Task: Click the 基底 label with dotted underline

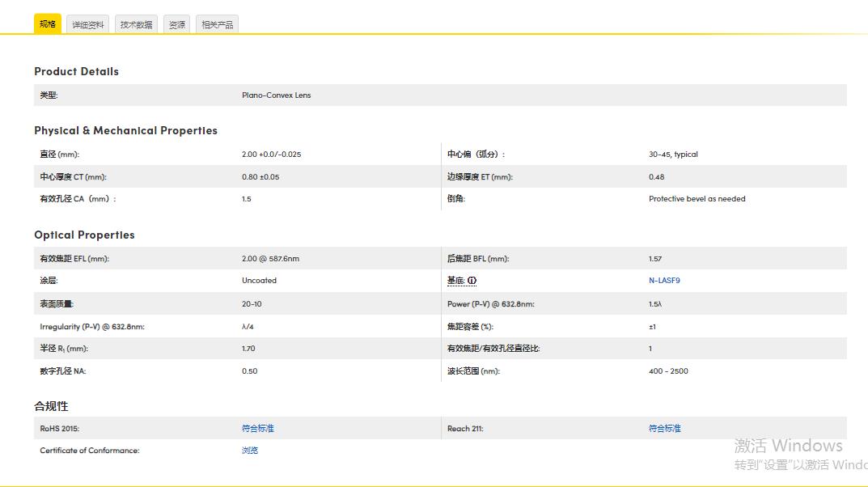Action: [x=455, y=281]
